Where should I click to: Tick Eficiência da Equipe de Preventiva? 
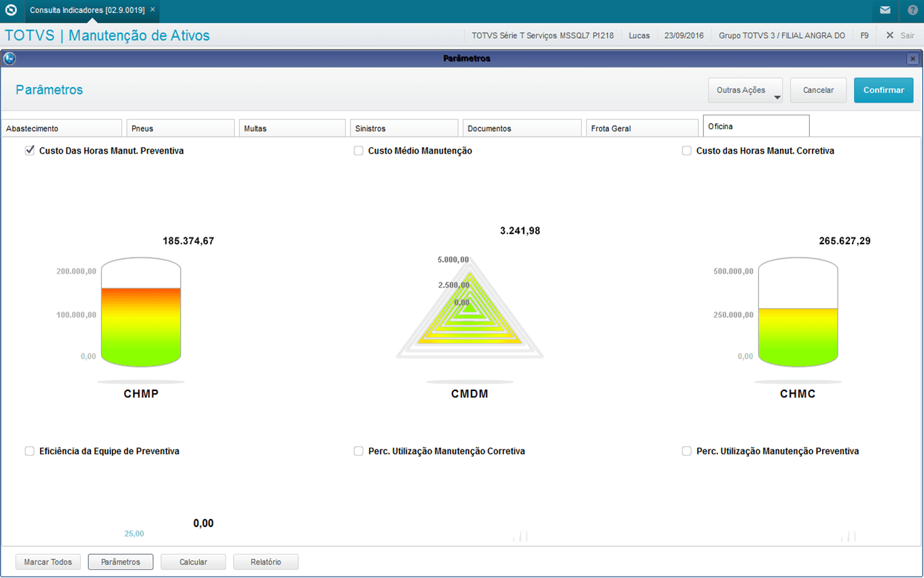[x=30, y=451]
